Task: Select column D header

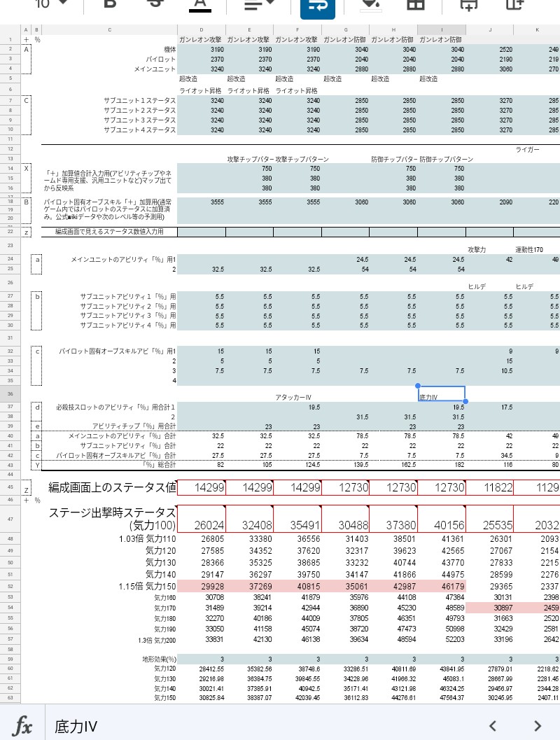Action: [202, 30]
